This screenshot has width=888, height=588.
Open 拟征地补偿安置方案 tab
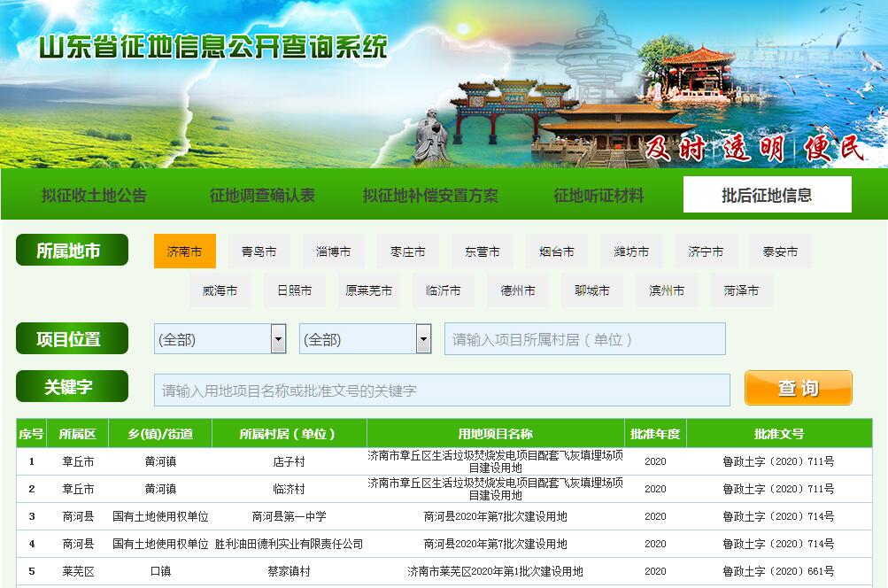click(430, 196)
